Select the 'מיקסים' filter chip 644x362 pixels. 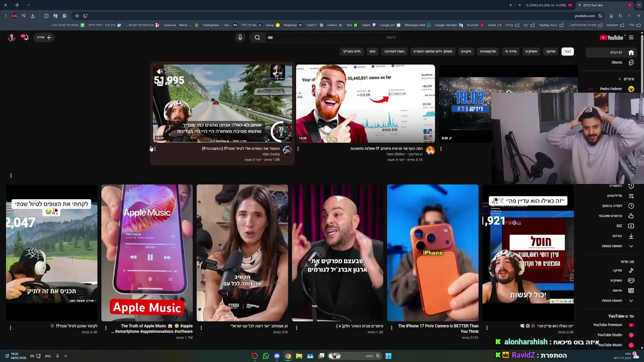tap(466, 51)
